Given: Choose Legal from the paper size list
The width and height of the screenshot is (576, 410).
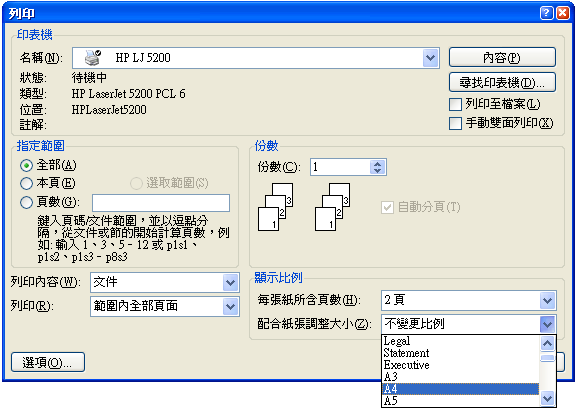Looking at the screenshot, I should (x=461, y=341).
